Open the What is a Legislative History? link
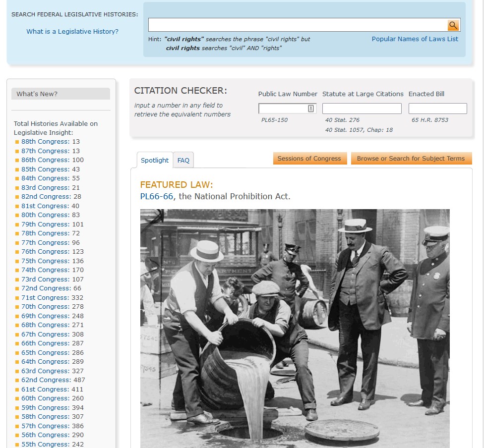This screenshot has width=484, height=448. point(72,31)
